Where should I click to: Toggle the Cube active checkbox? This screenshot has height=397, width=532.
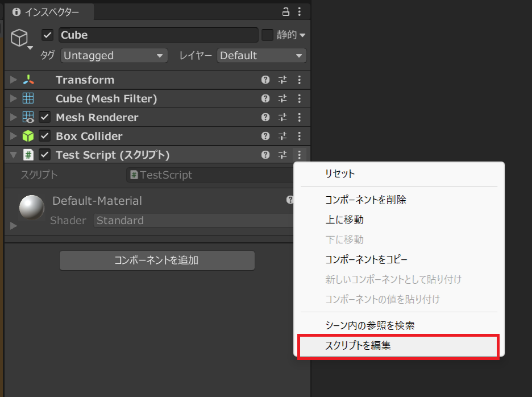point(48,35)
